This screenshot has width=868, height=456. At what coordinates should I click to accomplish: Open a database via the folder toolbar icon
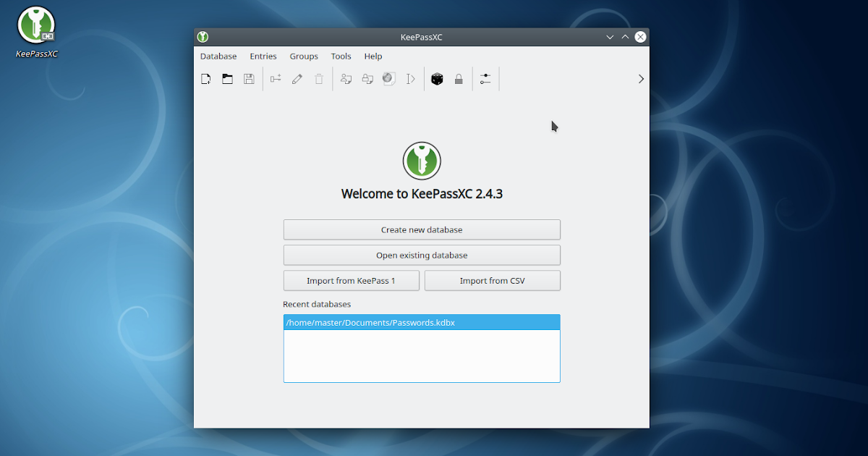227,78
